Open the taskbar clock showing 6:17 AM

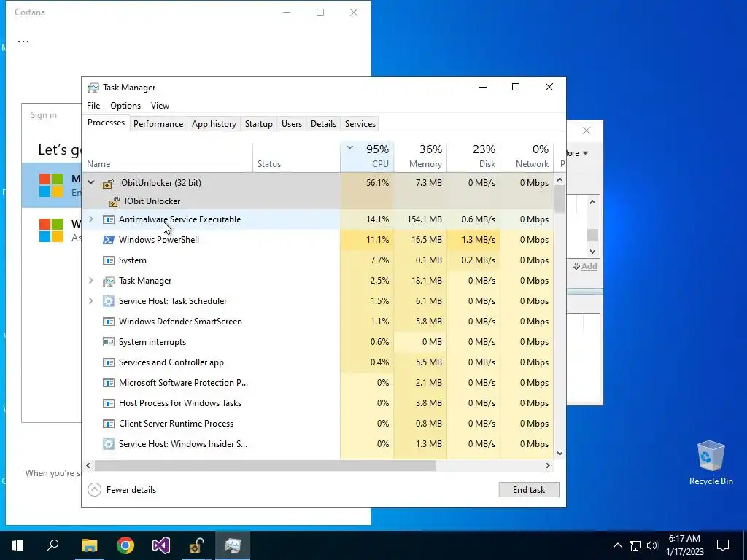[684, 545]
